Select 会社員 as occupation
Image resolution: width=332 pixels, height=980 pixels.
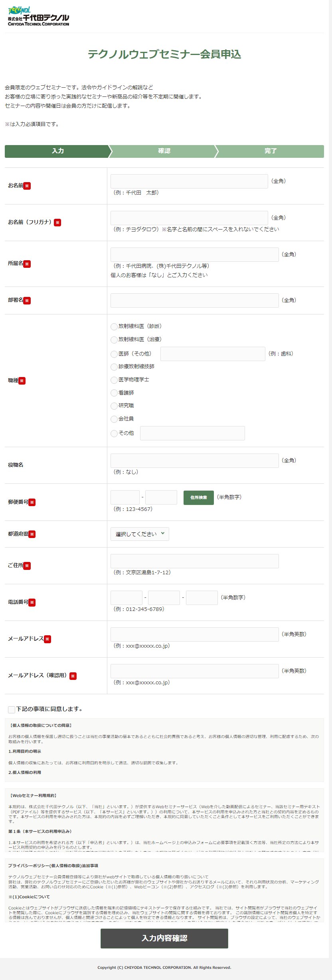114,419
